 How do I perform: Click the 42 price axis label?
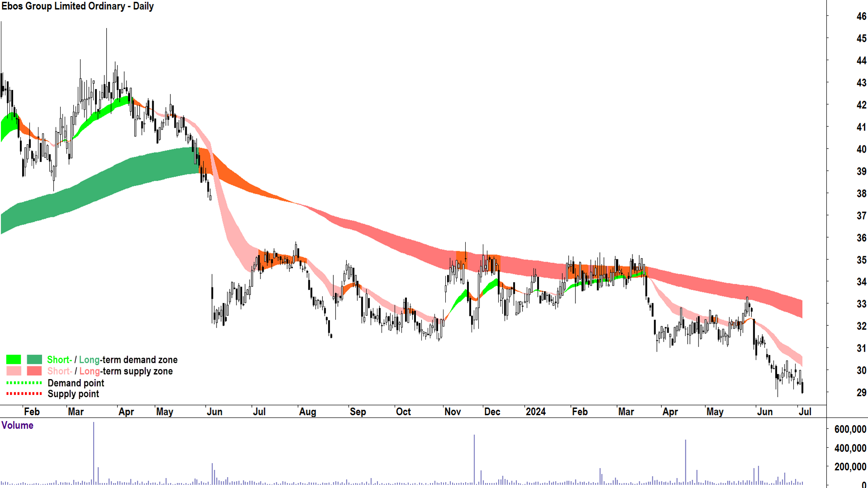[861, 105]
